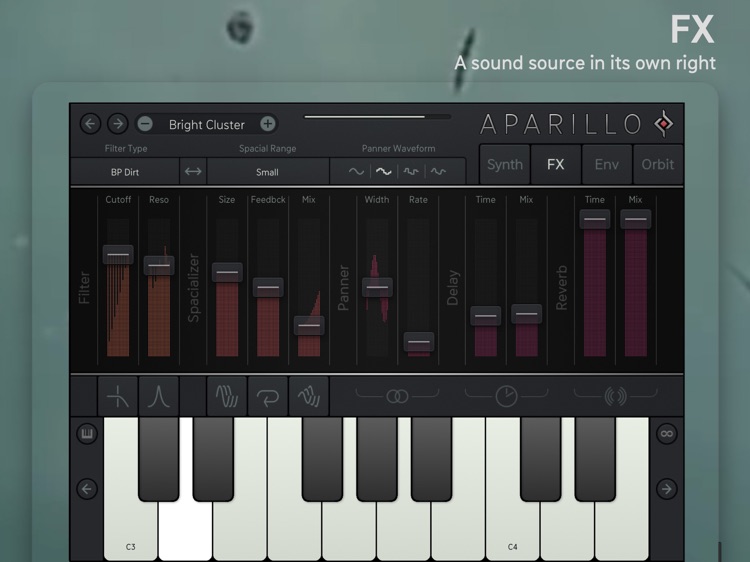
Task: Switch to the Synth tab
Action: tap(505, 165)
